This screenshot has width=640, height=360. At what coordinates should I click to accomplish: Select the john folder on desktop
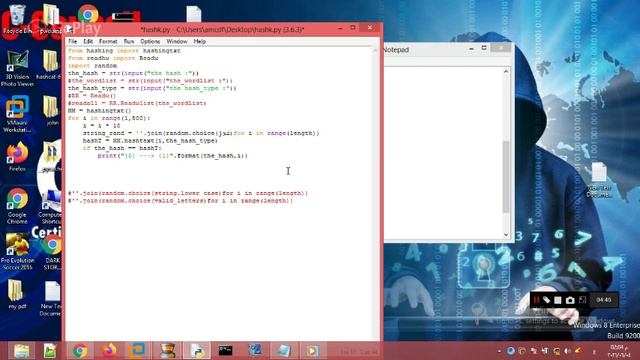51,111
